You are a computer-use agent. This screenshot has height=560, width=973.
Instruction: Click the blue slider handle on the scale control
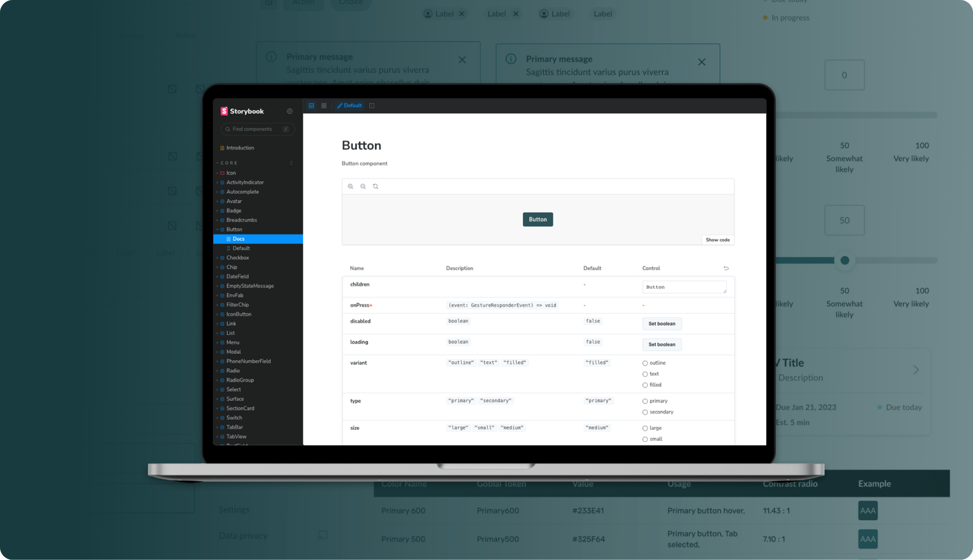845,260
